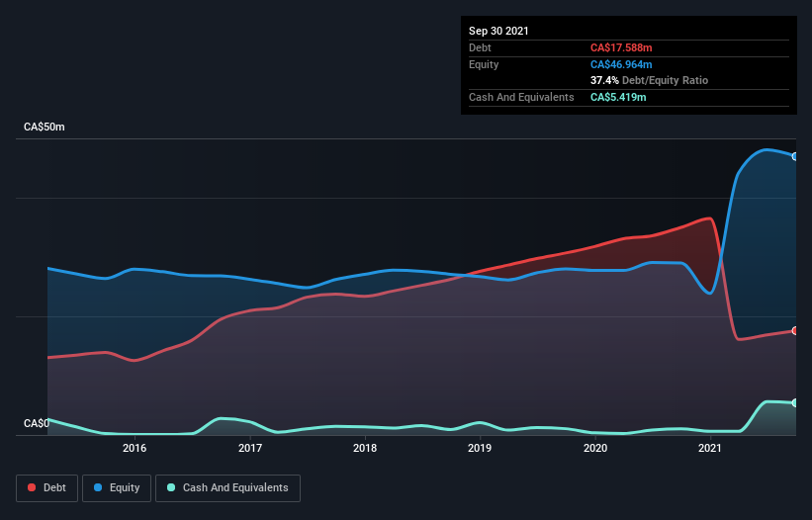
Task: Click the CA$5.419m cash value
Action: 618,97
